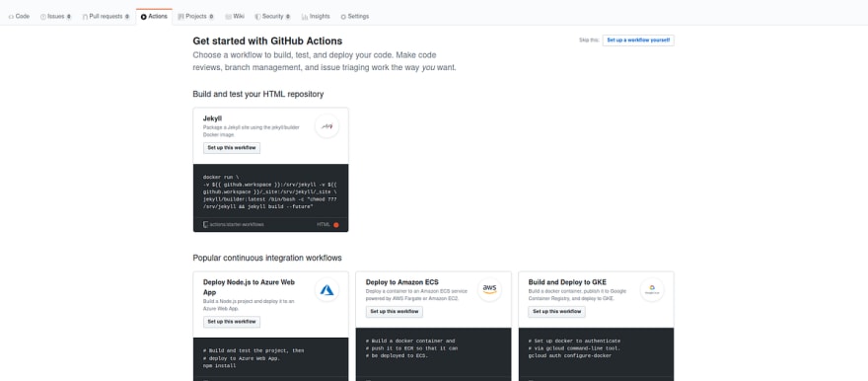The height and width of the screenshot is (381, 868).
Task: Click the Settings gear icon
Action: coord(343,17)
